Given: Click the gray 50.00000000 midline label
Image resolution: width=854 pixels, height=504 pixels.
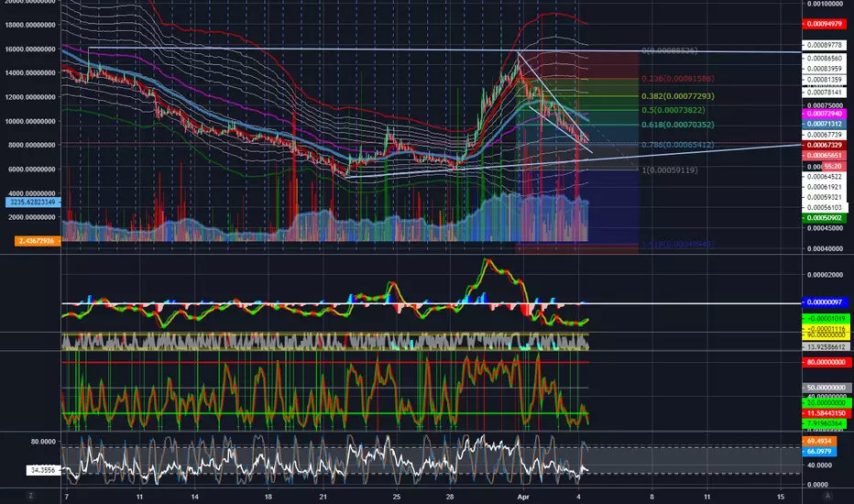Looking at the screenshot, I should [x=826, y=388].
